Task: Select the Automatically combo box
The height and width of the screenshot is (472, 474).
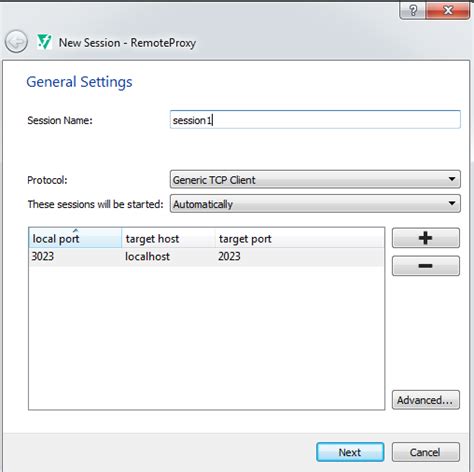Action: 315,203
